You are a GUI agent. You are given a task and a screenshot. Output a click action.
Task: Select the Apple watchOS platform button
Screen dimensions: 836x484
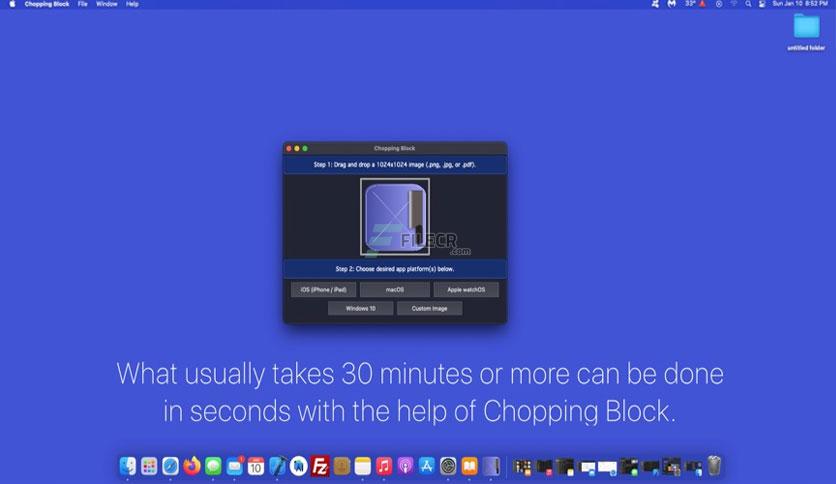coord(466,289)
